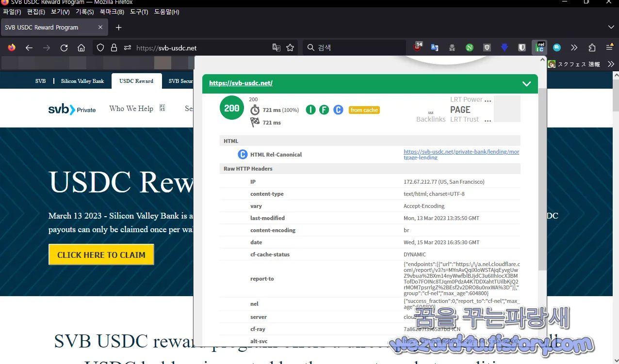
Task: Click the 검색 search box
Action: pos(354,47)
